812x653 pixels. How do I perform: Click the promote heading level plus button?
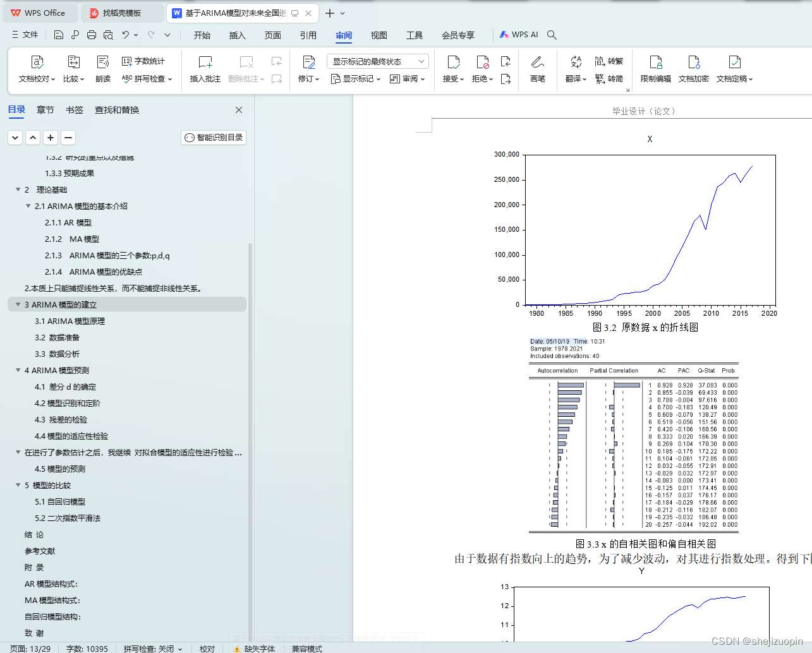51,138
